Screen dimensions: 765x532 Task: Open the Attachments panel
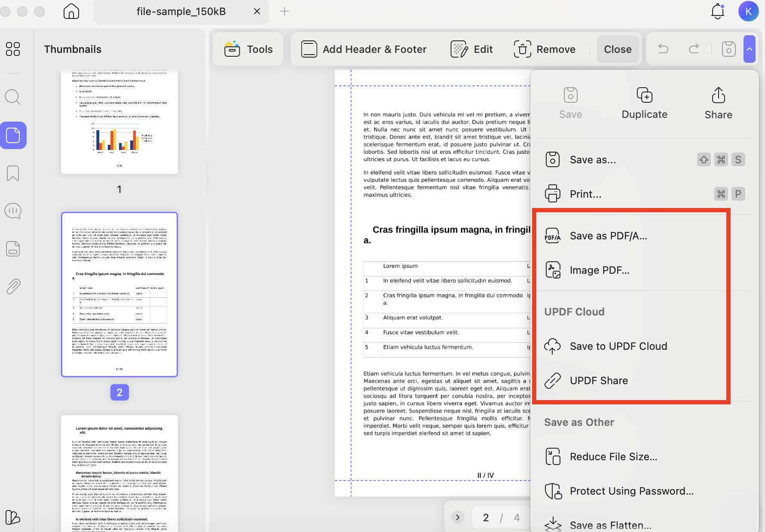click(x=12, y=286)
